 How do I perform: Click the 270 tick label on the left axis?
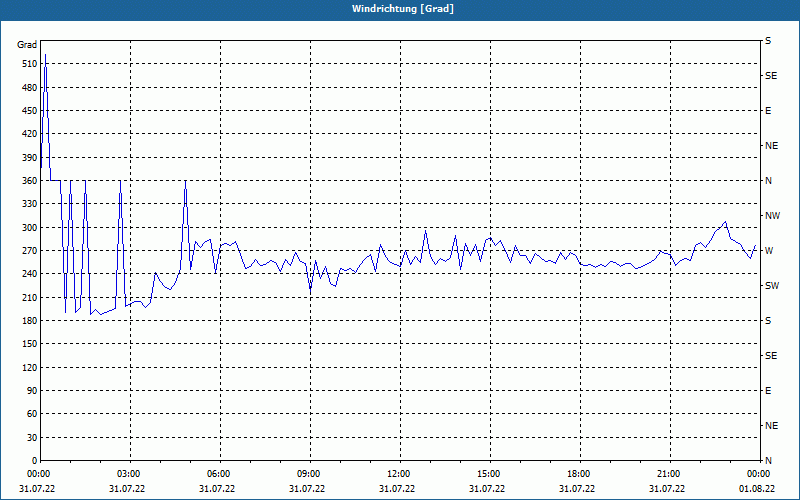click(x=30, y=251)
